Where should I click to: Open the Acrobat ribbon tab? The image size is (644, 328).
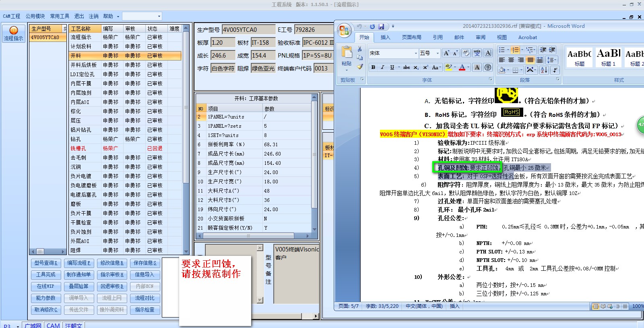tap(527, 37)
